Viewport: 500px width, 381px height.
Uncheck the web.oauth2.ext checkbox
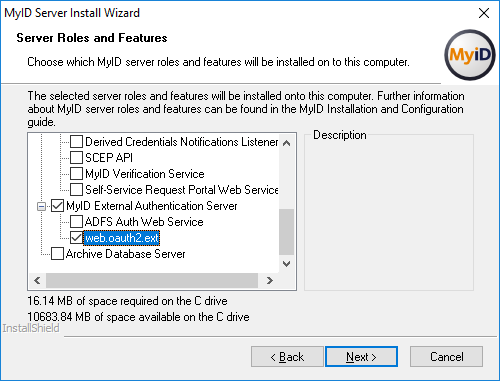pos(76,238)
